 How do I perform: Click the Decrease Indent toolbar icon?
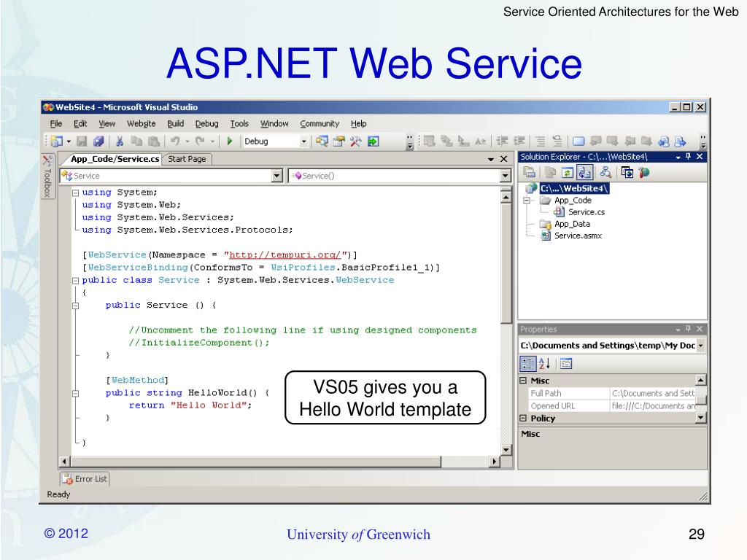[502, 141]
